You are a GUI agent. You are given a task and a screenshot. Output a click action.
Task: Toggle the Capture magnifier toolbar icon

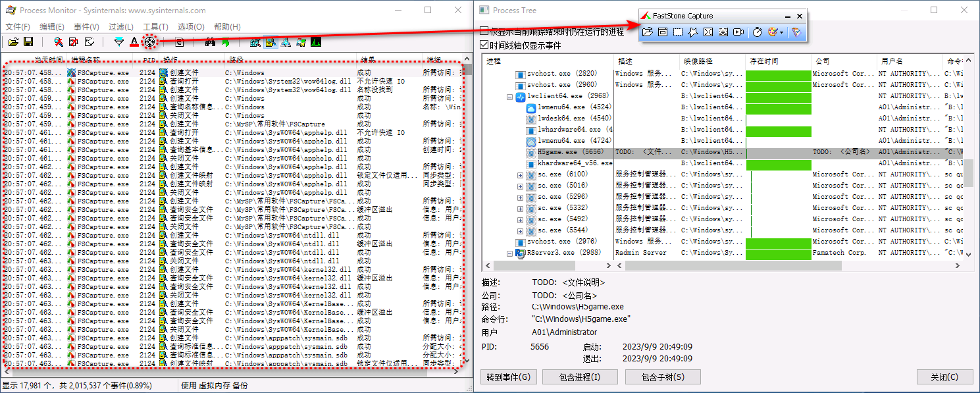click(x=59, y=42)
